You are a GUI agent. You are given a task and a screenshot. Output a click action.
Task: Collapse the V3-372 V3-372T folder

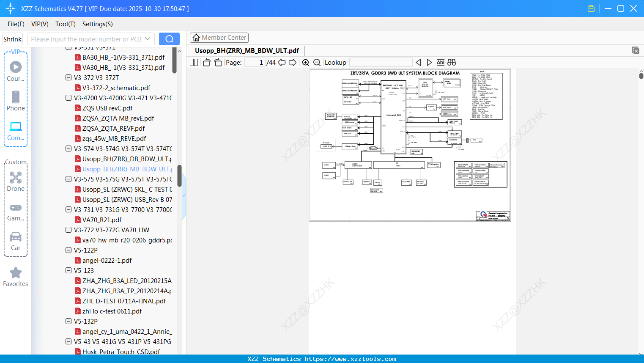pos(69,77)
